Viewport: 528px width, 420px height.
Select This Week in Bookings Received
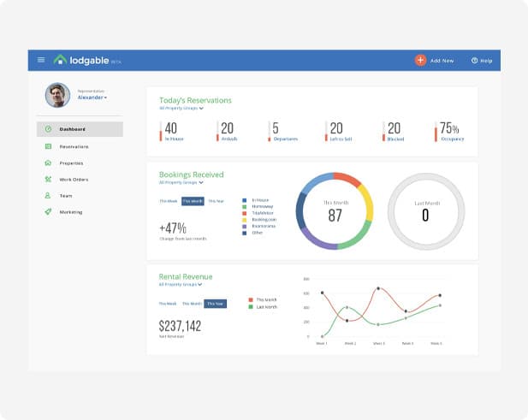pos(168,201)
